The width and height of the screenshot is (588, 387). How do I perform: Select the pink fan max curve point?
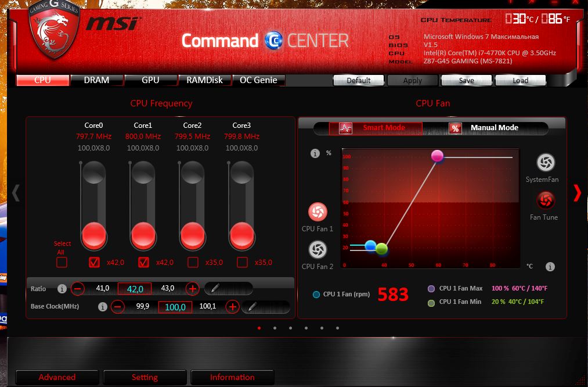(437, 156)
